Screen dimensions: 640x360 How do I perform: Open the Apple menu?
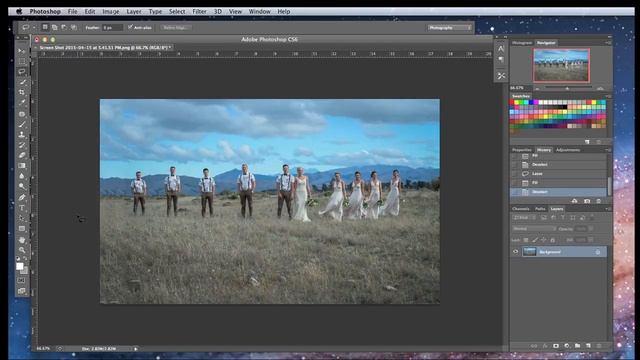pyautogui.click(x=19, y=11)
